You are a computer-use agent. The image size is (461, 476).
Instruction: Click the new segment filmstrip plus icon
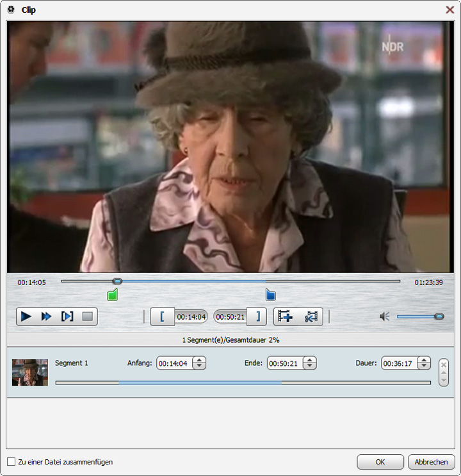(286, 316)
